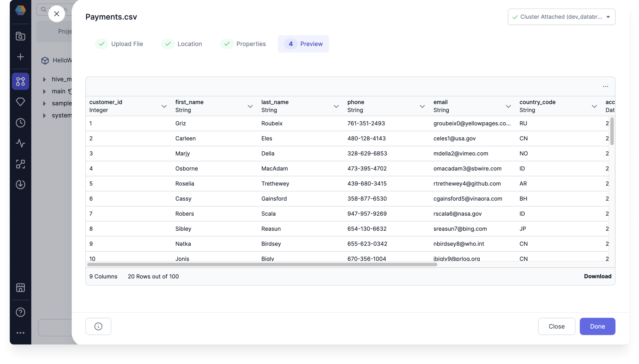Open the email column dropdown chevron
The width and height of the screenshot is (639, 364).
click(508, 106)
